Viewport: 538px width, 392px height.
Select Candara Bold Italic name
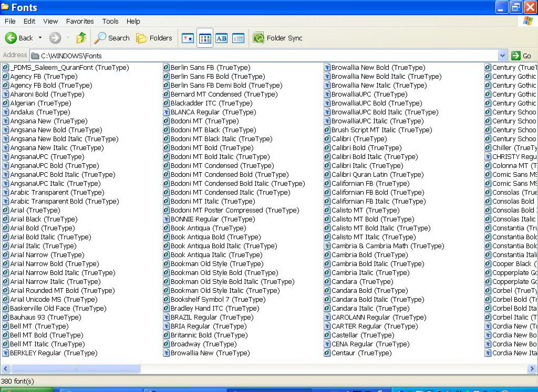pos(378,299)
